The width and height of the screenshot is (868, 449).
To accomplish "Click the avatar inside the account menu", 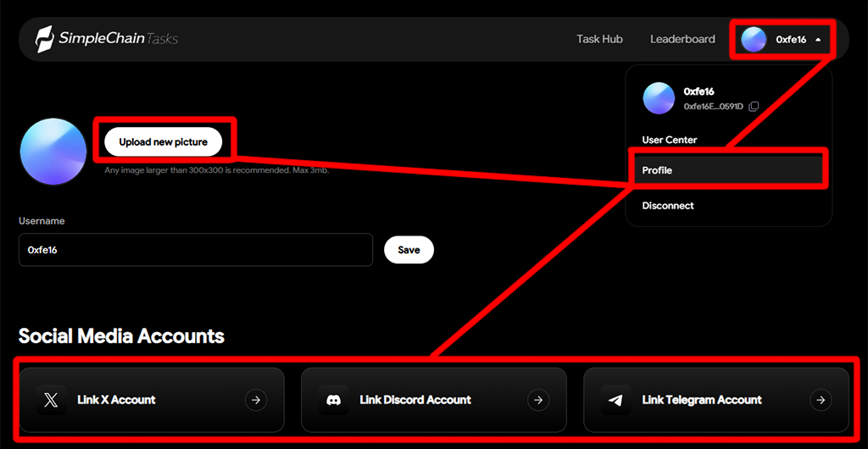I will 659,98.
